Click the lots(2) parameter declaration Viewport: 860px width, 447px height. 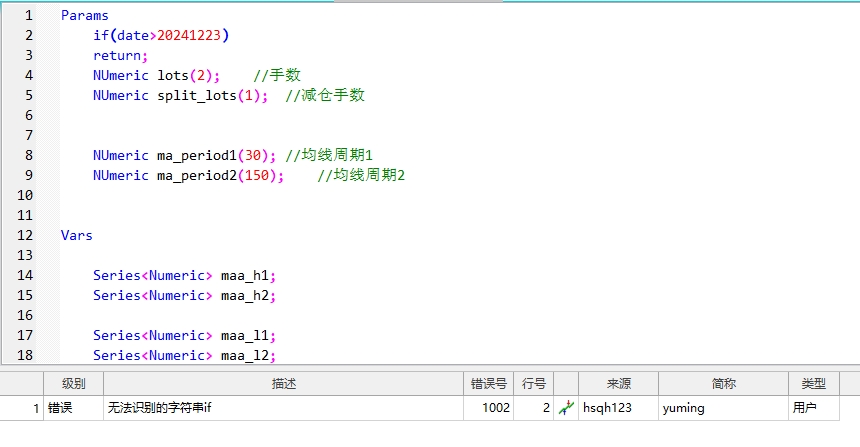156,75
